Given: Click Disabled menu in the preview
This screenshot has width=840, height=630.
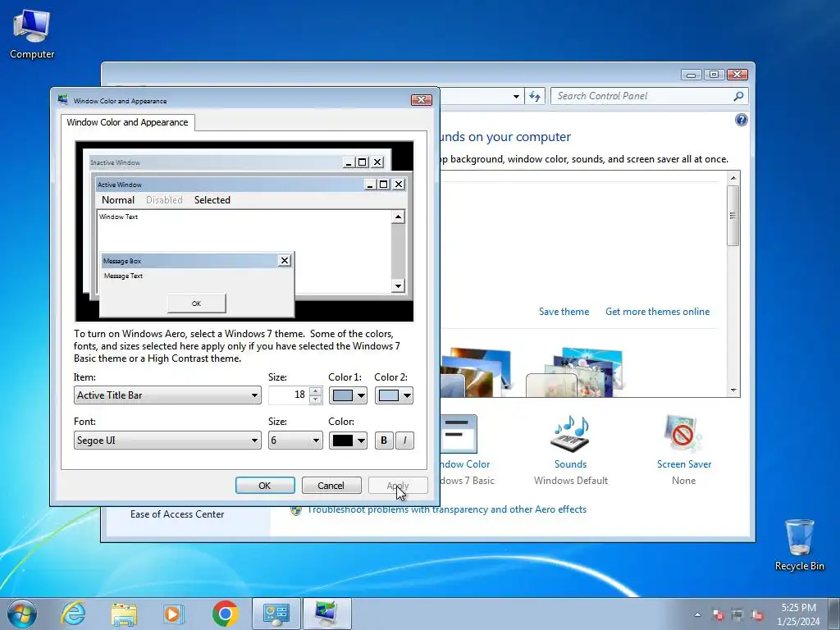Looking at the screenshot, I should 164,200.
